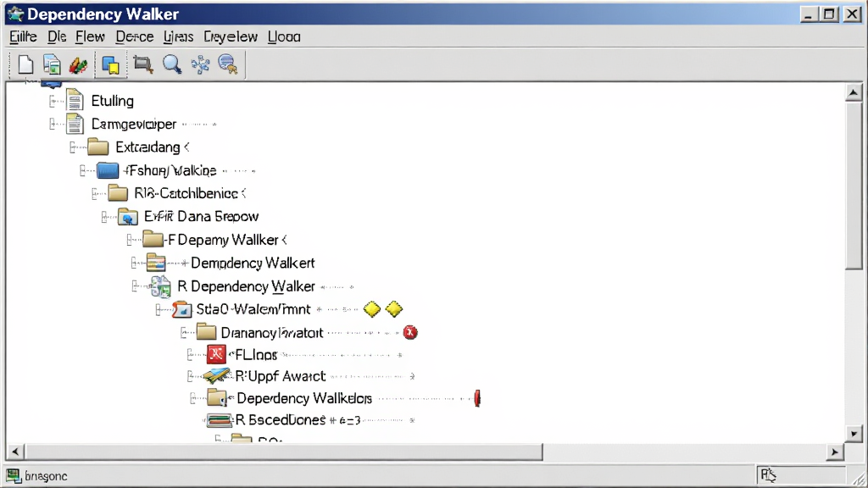Click the blue folder icon beside Fshon Walkine
The width and height of the screenshot is (868, 488).
(108, 170)
